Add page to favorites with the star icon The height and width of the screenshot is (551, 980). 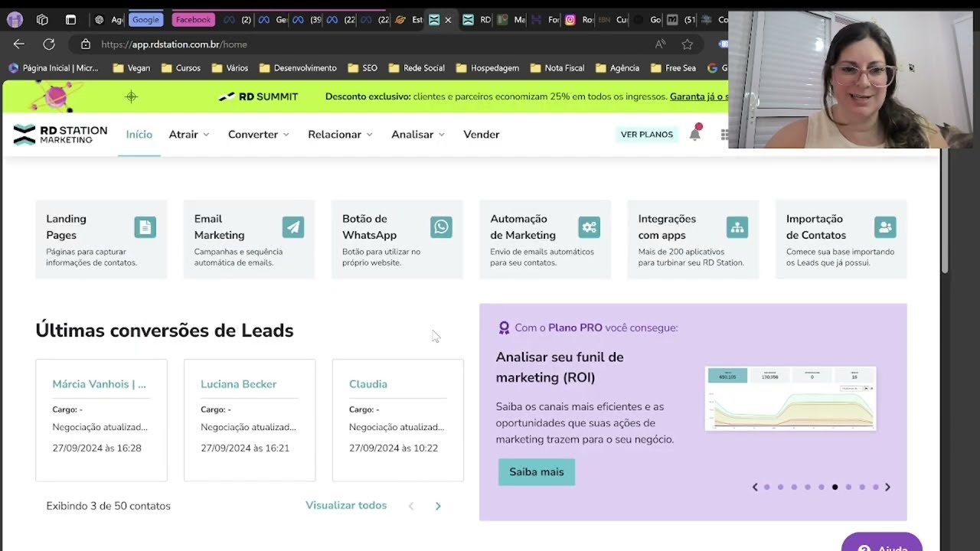coord(688,44)
